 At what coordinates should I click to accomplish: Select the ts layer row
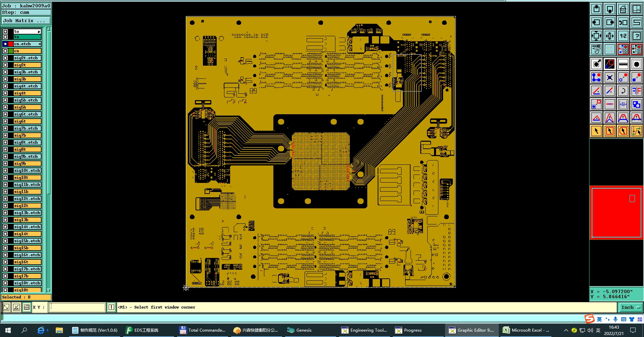click(x=28, y=37)
